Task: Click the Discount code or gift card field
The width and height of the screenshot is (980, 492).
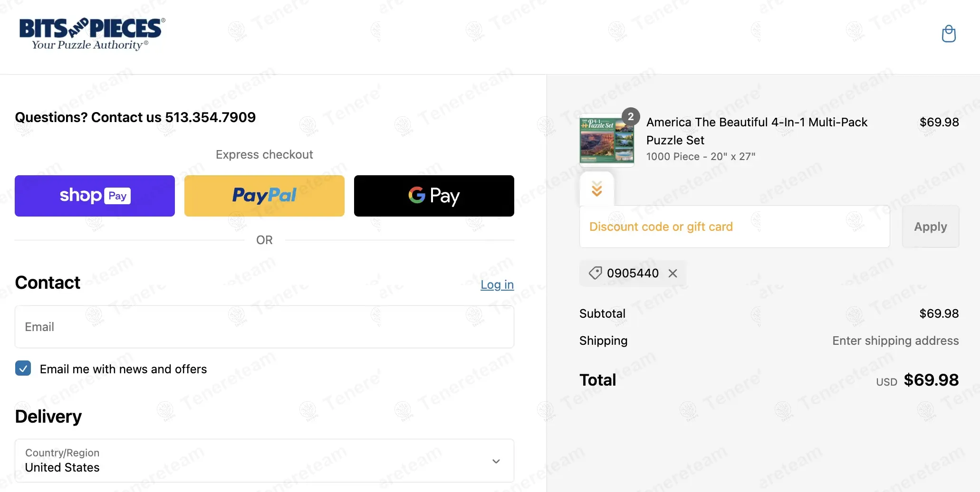Action: [734, 227]
